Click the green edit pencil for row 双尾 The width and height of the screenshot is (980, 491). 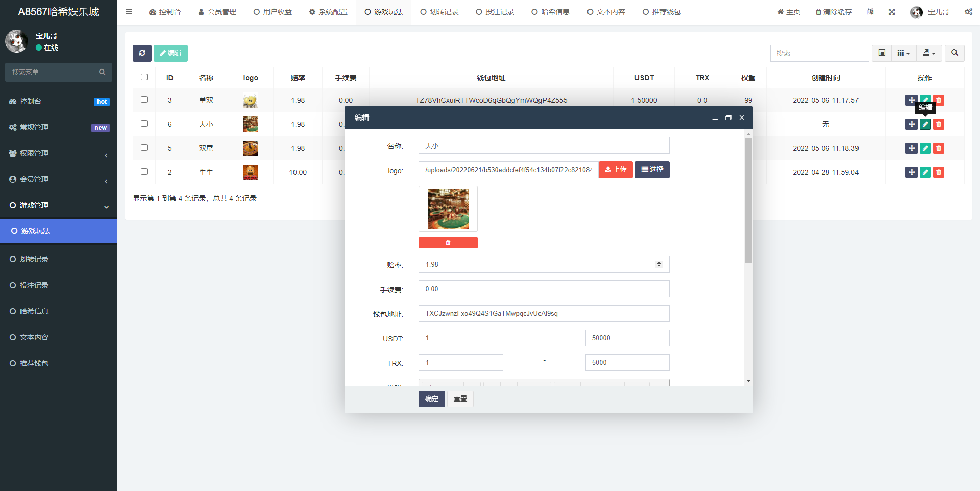pyautogui.click(x=925, y=148)
